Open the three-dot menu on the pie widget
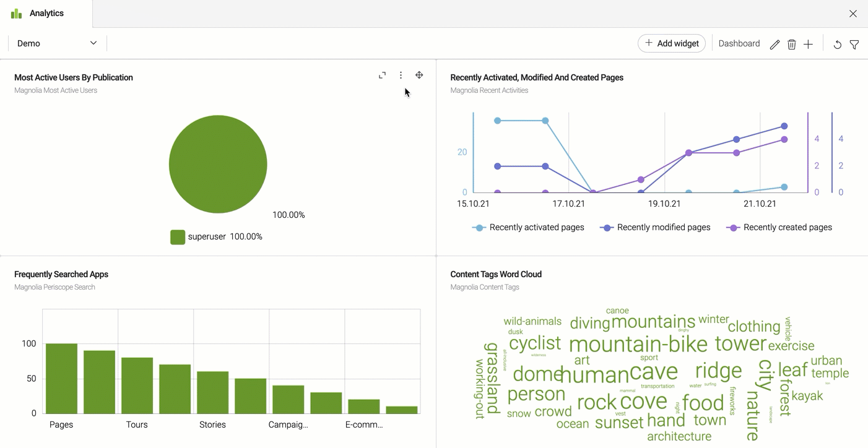 point(401,75)
